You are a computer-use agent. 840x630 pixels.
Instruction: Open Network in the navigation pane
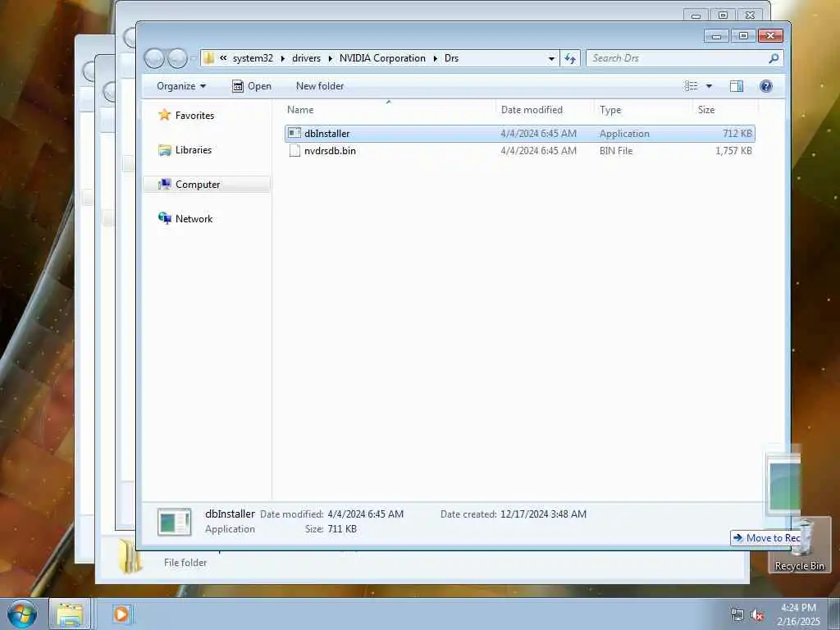pos(194,219)
